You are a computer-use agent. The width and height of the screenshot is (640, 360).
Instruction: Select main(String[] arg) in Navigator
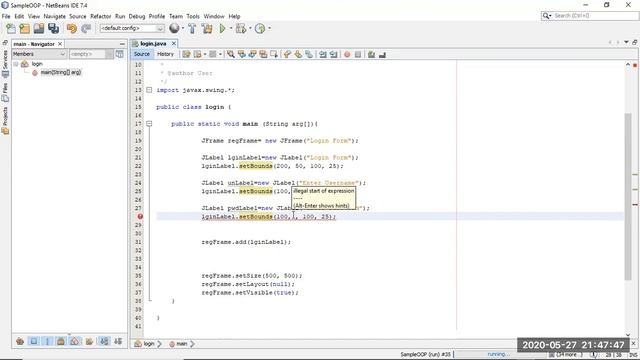[60, 72]
